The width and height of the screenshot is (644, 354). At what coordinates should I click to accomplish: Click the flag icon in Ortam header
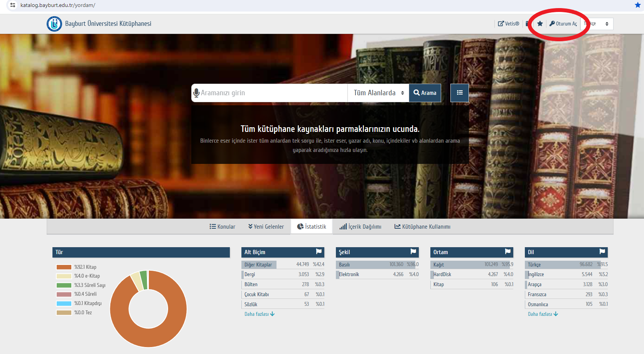point(507,252)
